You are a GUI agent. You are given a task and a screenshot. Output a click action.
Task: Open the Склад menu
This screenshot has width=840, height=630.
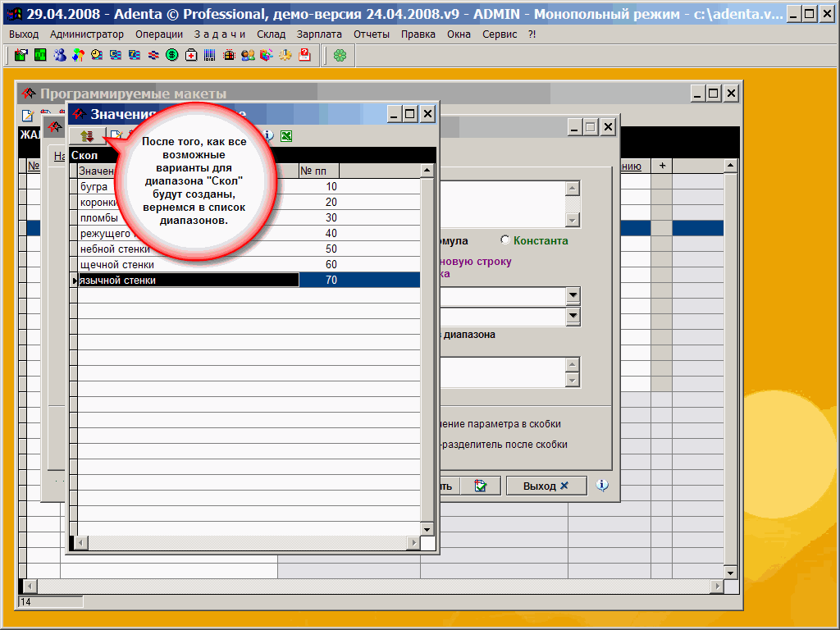coord(271,34)
